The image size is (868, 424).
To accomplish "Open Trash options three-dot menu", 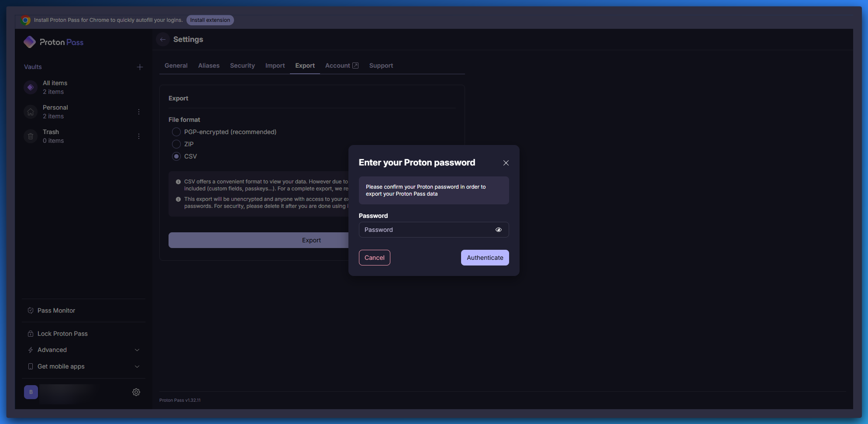I will point(139,136).
